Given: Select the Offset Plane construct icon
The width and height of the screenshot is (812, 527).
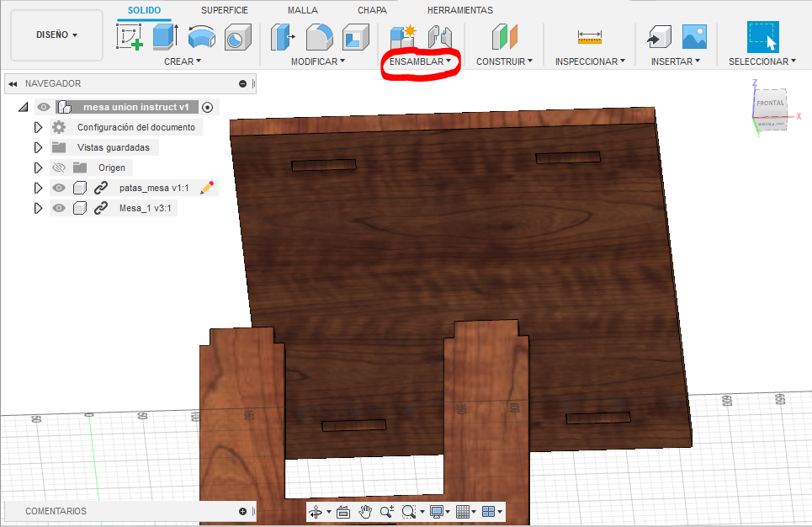Looking at the screenshot, I should coord(504,37).
